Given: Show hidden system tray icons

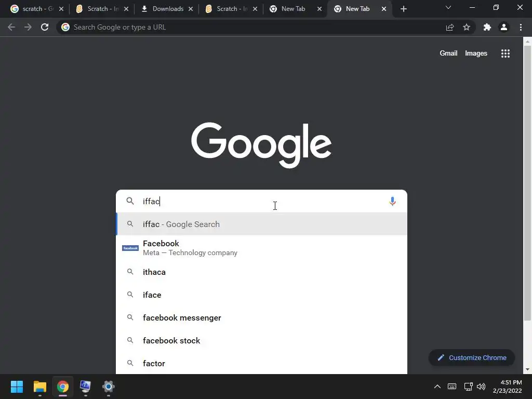Looking at the screenshot, I should click(x=437, y=387).
